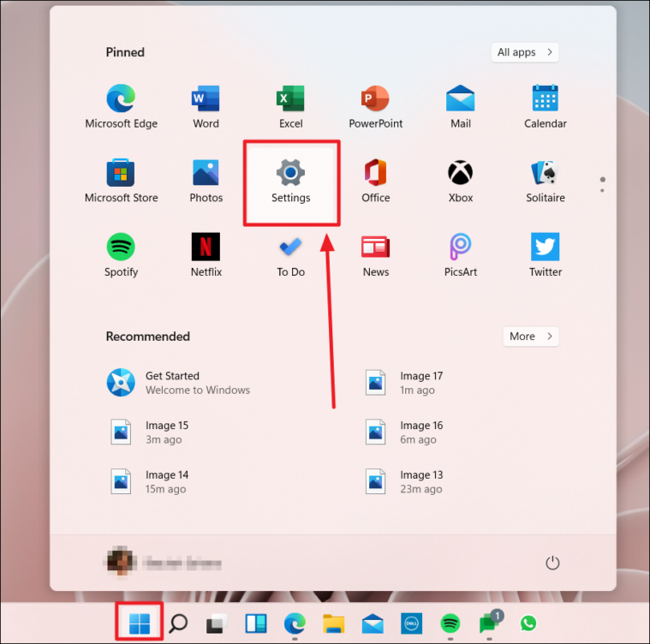Start PowerPoint from the Start menu

376,106
